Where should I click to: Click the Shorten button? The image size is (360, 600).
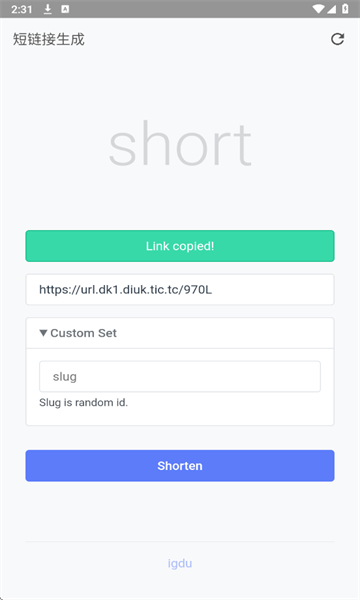coord(180,466)
